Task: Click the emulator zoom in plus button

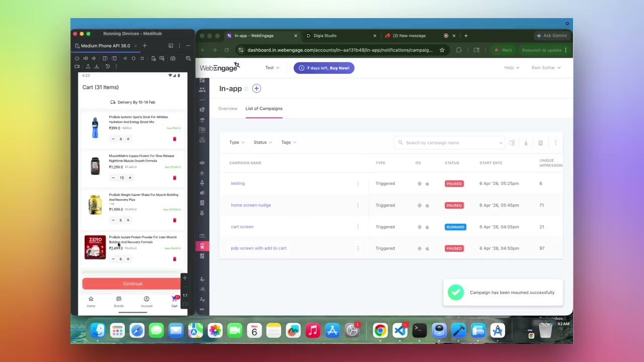Action: [x=185, y=278]
